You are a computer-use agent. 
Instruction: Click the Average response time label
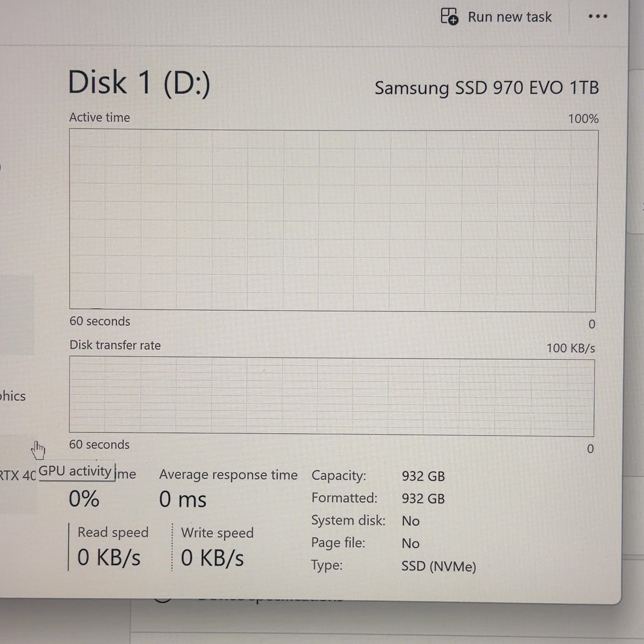click(228, 475)
